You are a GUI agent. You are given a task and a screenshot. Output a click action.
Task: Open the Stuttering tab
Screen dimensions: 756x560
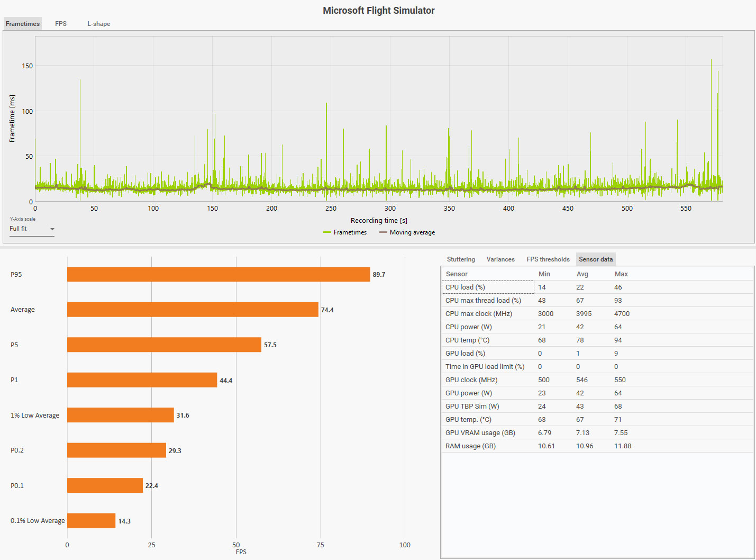tap(461, 259)
